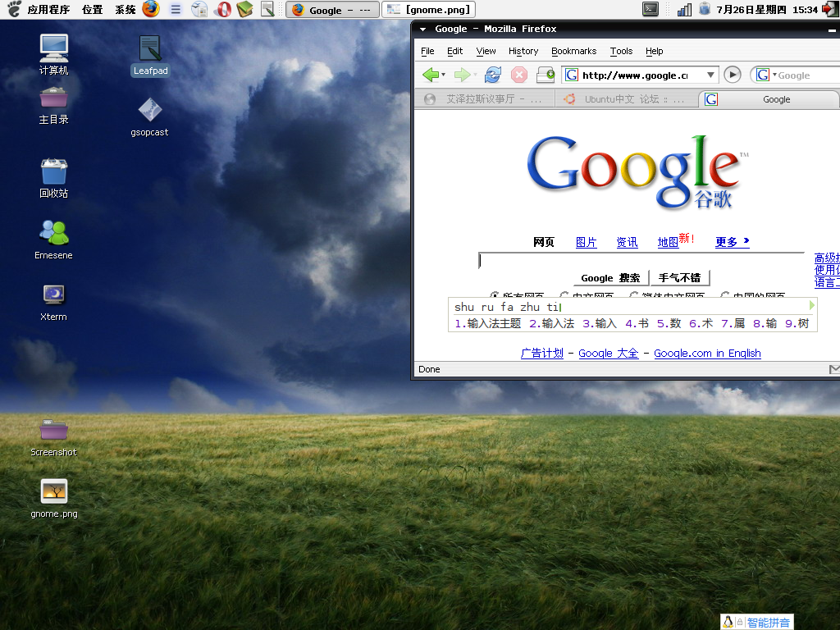The width and height of the screenshot is (840, 630).
Task: Click the network signal bars icon
Action: 684,10
